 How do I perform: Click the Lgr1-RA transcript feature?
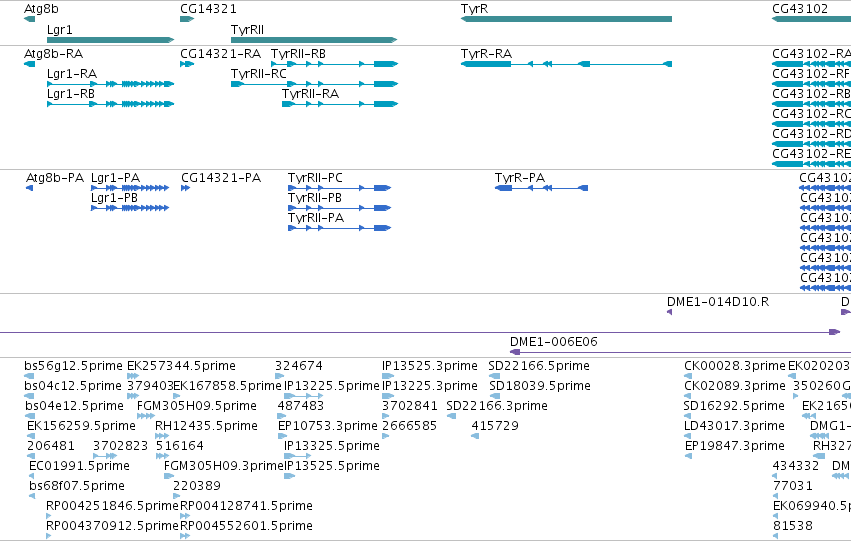pos(111,84)
